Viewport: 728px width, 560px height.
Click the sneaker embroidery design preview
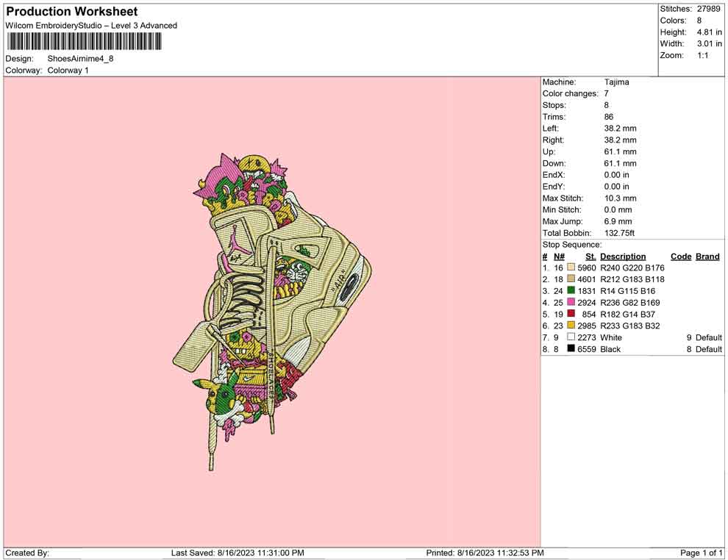272,309
